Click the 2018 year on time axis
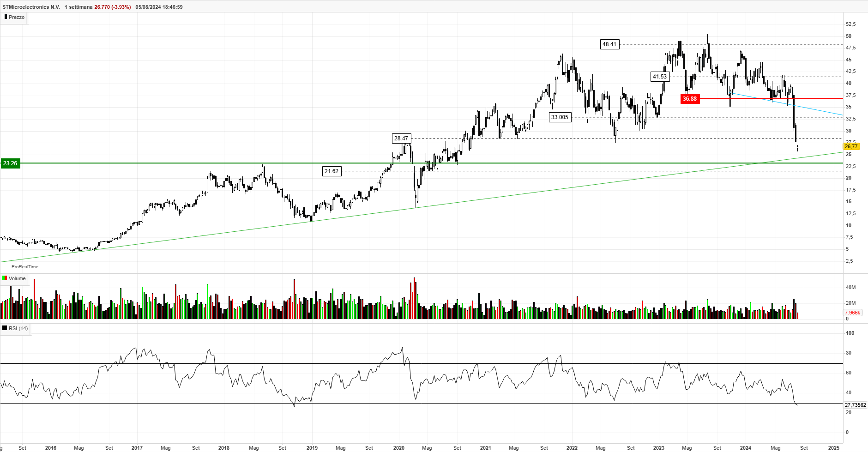This screenshot has height=452, width=868. pyautogui.click(x=224, y=448)
